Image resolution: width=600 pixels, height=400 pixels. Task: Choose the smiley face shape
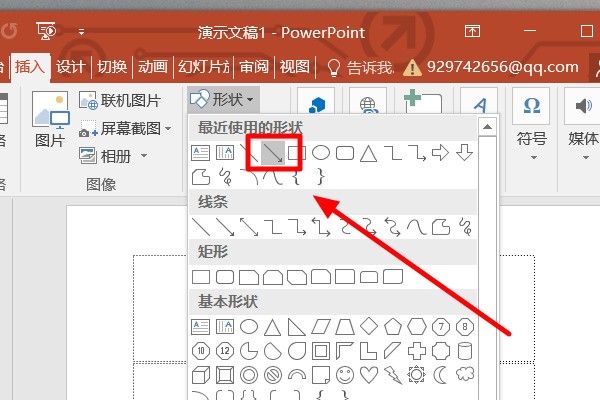pos(344,374)
